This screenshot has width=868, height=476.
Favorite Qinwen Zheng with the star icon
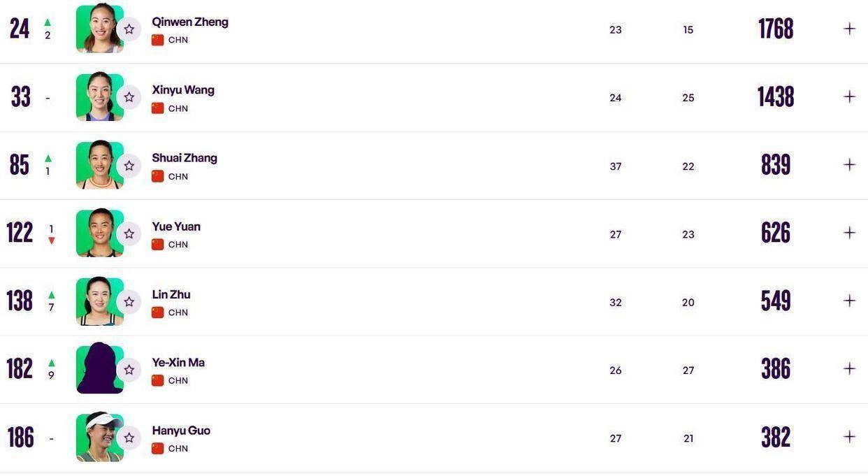(x=129, y=29)
